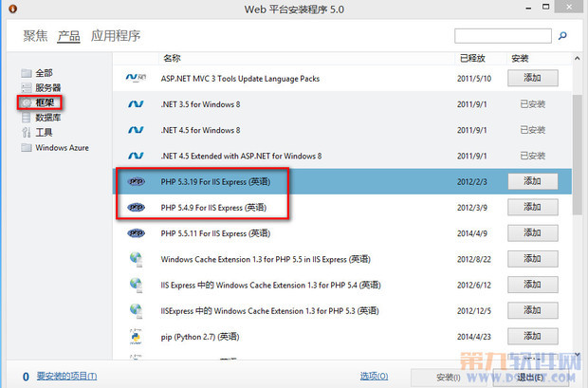The image size is (588, 388).
Task: Click the PHP 5.4.9 logo icon
Action: [137, 207]
